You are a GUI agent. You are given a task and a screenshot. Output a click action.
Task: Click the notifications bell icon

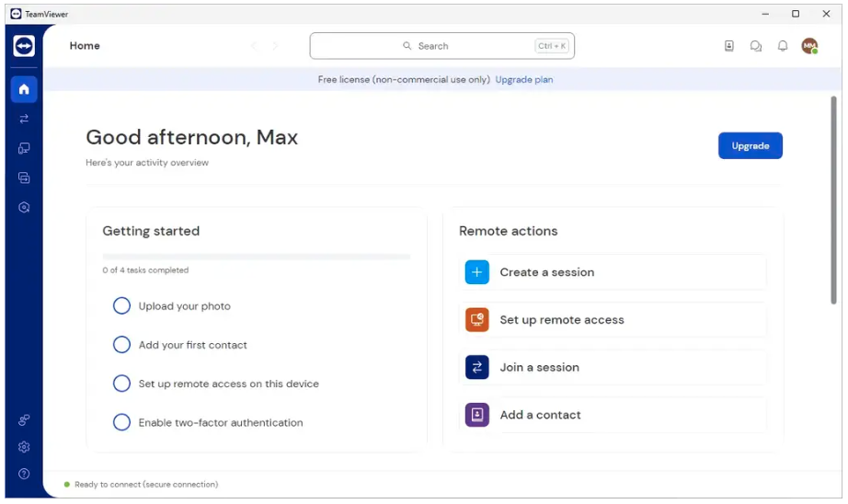783,46
